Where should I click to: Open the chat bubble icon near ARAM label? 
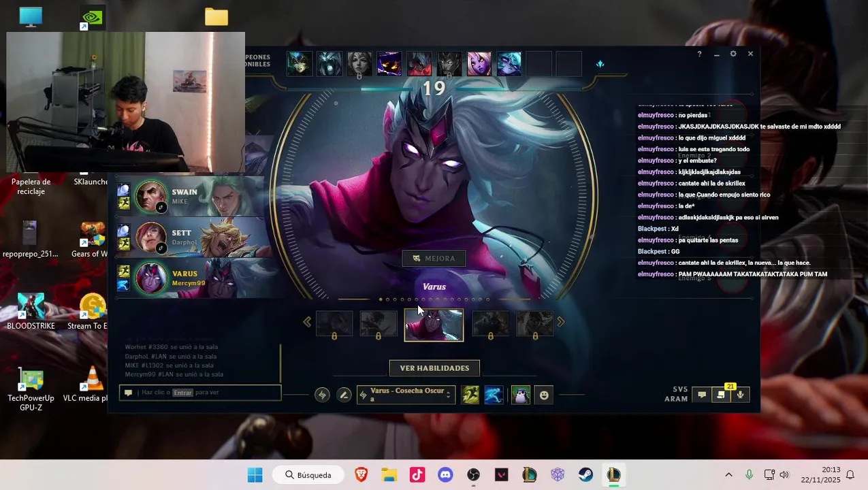point(702,395)
